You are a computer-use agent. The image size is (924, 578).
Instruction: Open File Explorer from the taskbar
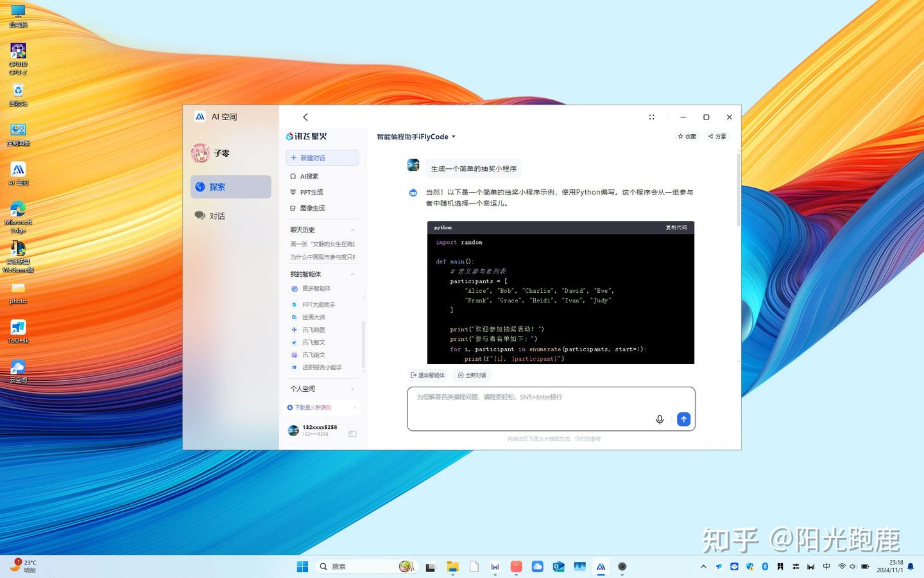click(x=453, y=566)
